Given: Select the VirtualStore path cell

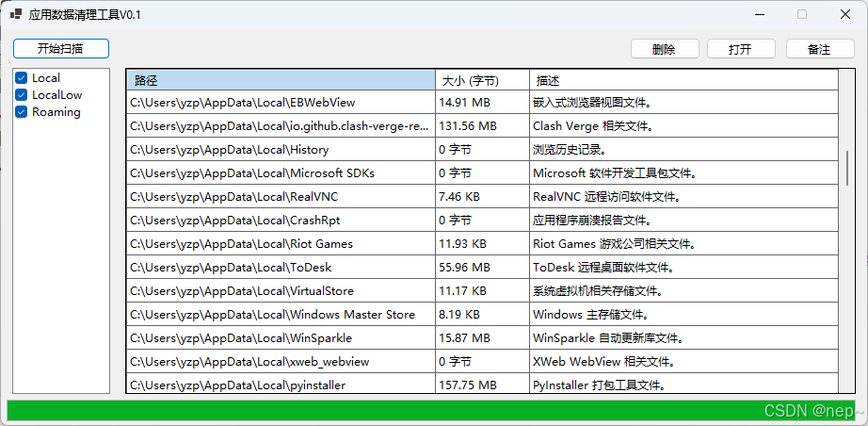Looking at the screenshot, I should (x=281, y=291).
